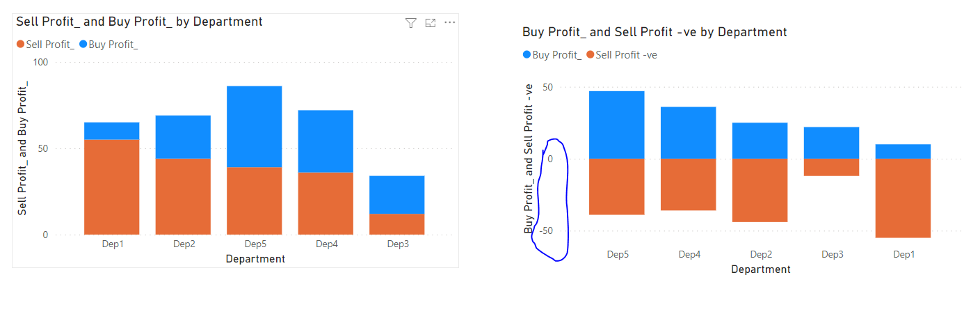Select blue Dep4 segment in left chart
This screenshot has height=314, width=980.
(x=326, y=141)
